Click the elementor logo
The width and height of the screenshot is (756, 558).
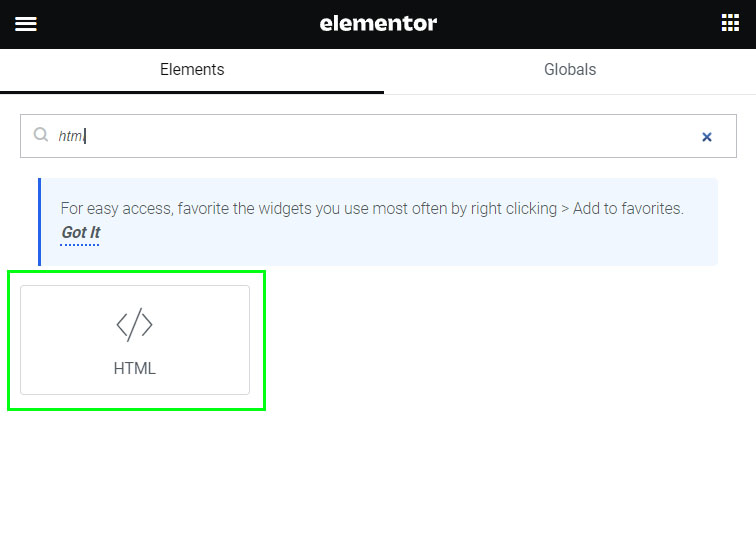click(378, 23)
